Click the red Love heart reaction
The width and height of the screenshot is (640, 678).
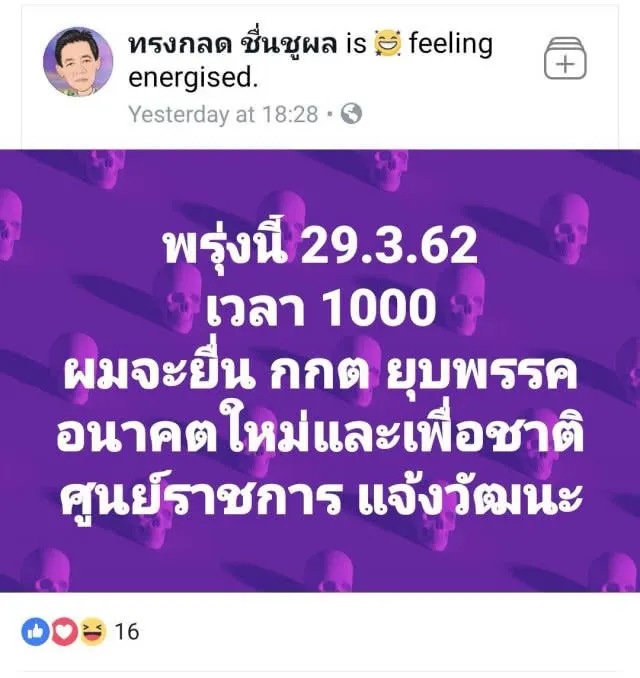65,631
